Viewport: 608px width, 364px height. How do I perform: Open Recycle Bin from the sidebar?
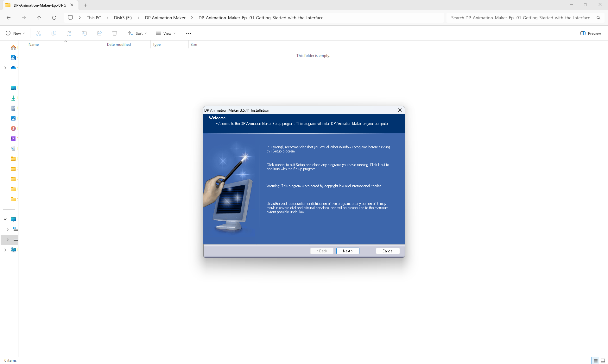tap(13, 149)
